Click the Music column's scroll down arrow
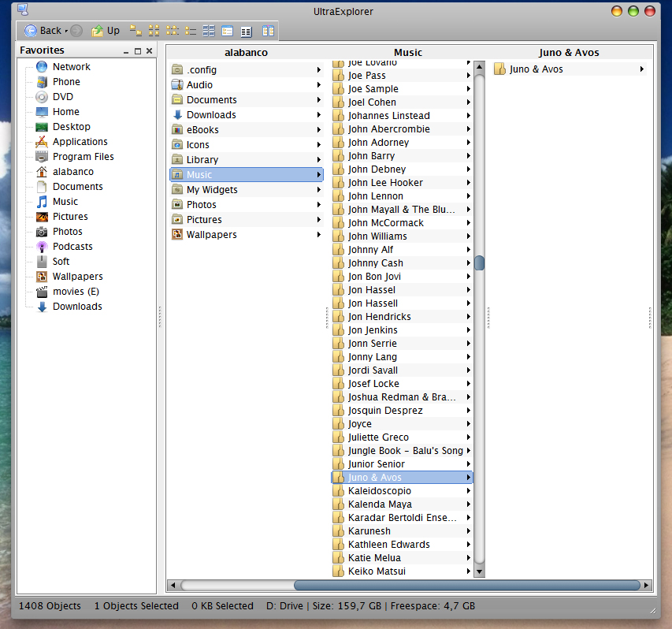 (479, 571)
